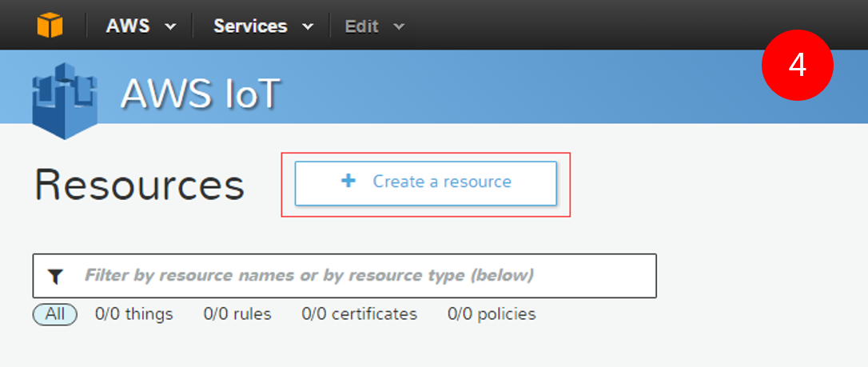Filter by 0/0 rules
Screen dimensions: 868x367
point(237,314)
